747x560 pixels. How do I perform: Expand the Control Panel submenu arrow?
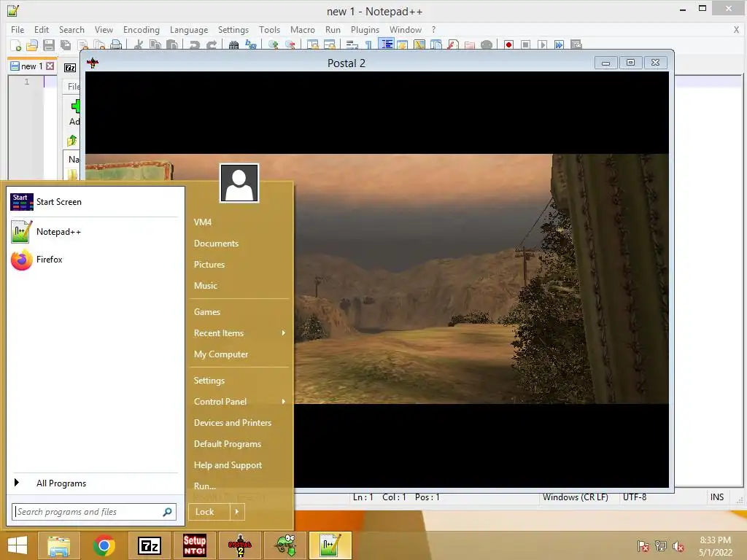tap(284, 402)
